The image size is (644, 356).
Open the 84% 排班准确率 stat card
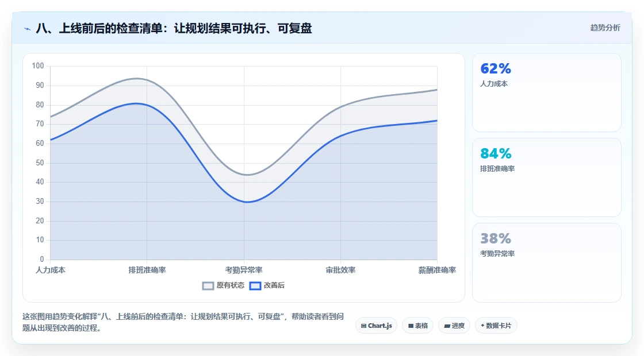coord(547,177)
